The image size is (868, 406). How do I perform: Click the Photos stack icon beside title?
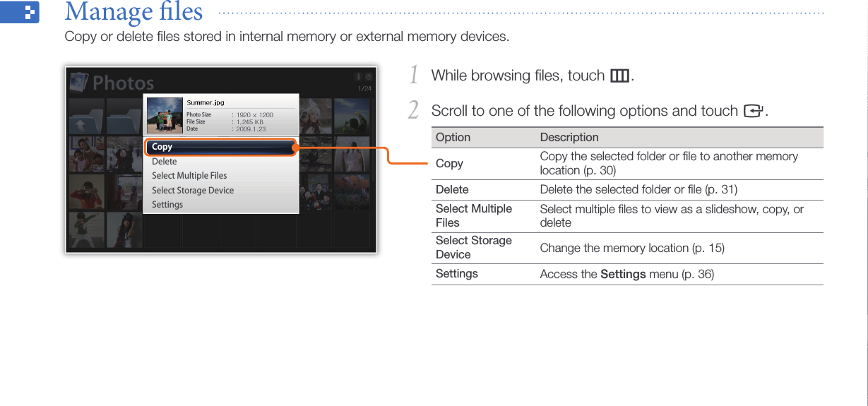[x=80, y=83]
